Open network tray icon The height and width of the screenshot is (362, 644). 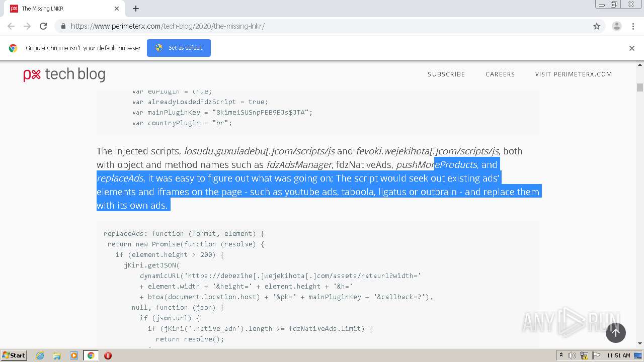(x=584, y=355)
